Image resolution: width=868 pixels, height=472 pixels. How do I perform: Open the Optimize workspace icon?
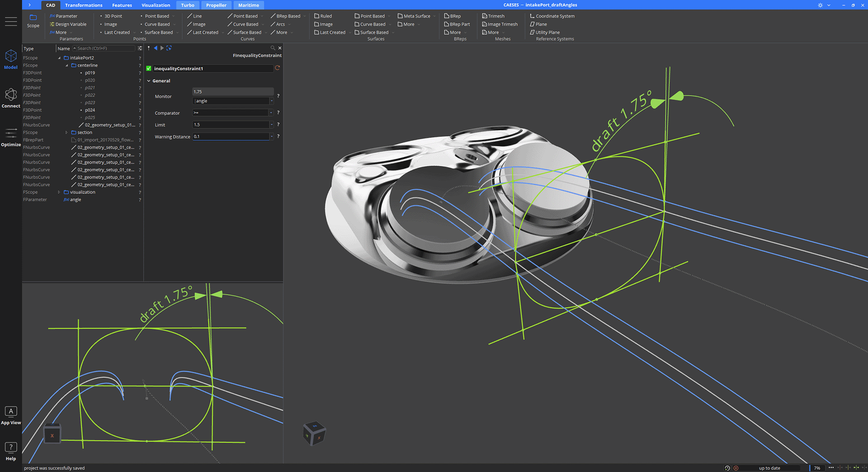pos(11,133)
